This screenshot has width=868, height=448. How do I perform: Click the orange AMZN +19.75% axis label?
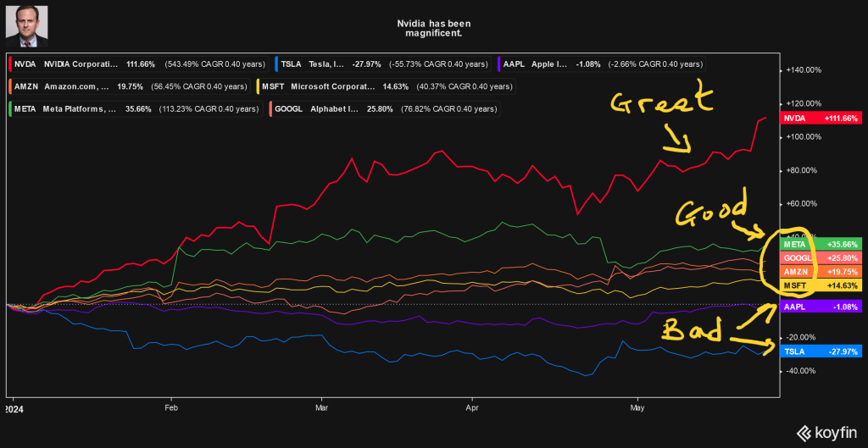(x=820, y=271)
